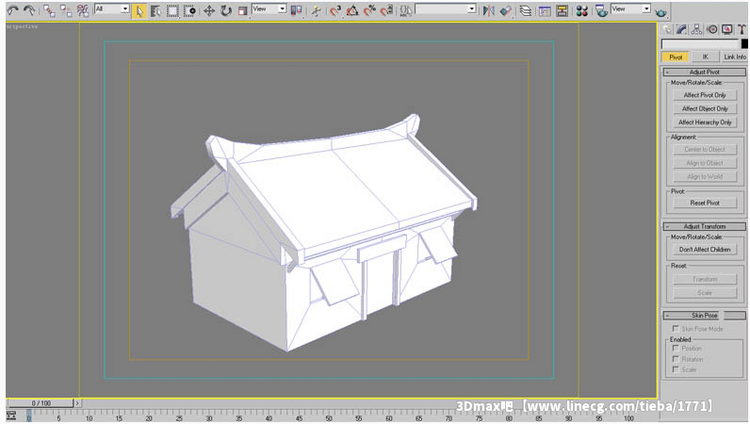
Task: Click the Affect Pivot Only button
Action: (705, 95)
